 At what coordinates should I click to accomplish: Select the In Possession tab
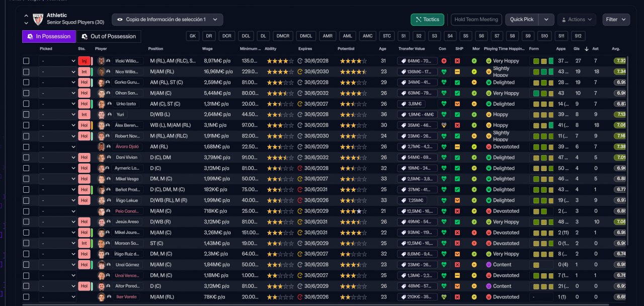point(49,36)
